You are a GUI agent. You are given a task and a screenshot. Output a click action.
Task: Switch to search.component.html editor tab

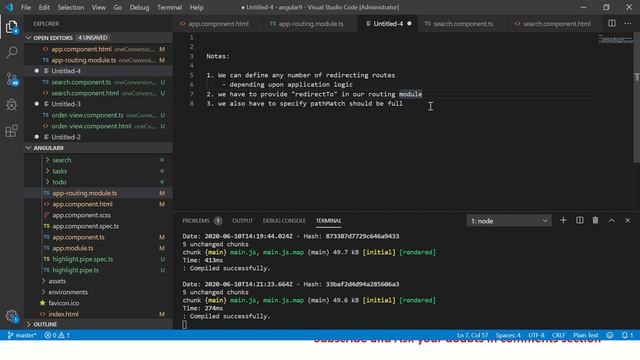point(553,24)
